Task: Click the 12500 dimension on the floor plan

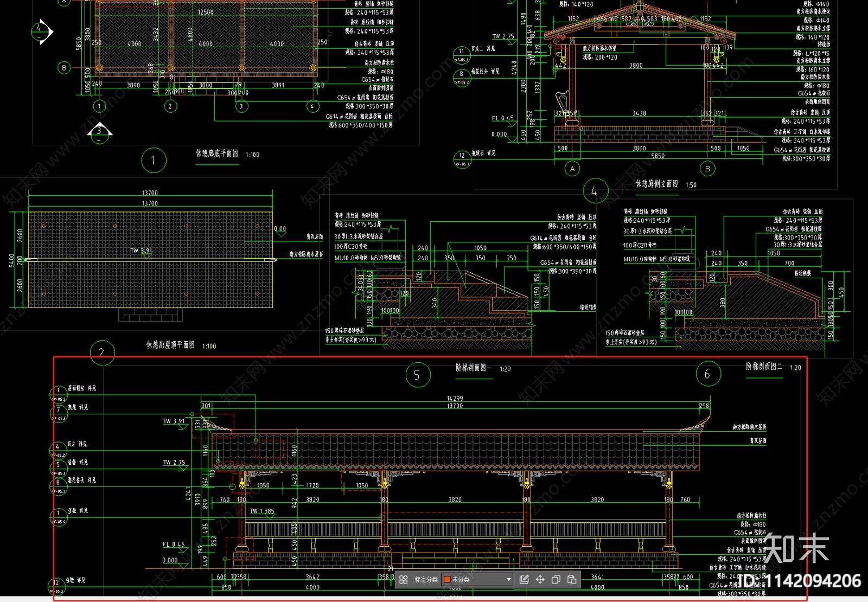Action: tap(206, 12)
